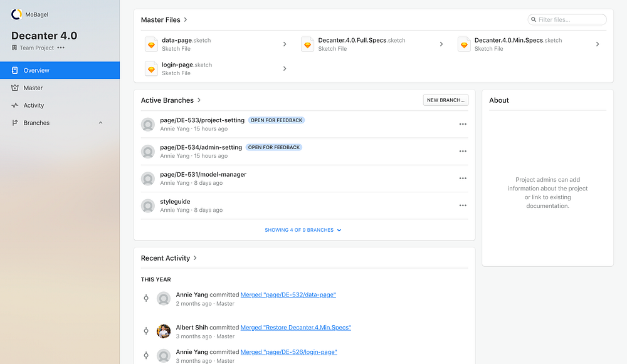Open Merged "Restore Decanter.4.Min.Specs" link
Viewport: 627px width, 364px height.
tap(295, 328)
